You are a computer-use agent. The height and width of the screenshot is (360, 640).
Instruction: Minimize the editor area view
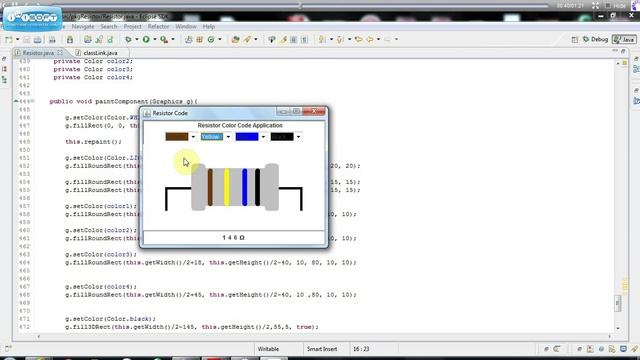[x=615, y=51]
